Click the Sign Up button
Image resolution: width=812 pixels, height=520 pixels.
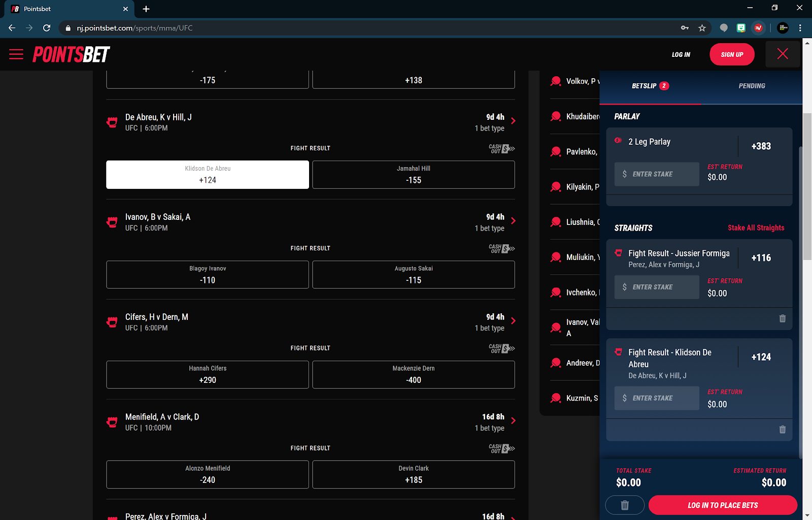[x=731, y=54]
